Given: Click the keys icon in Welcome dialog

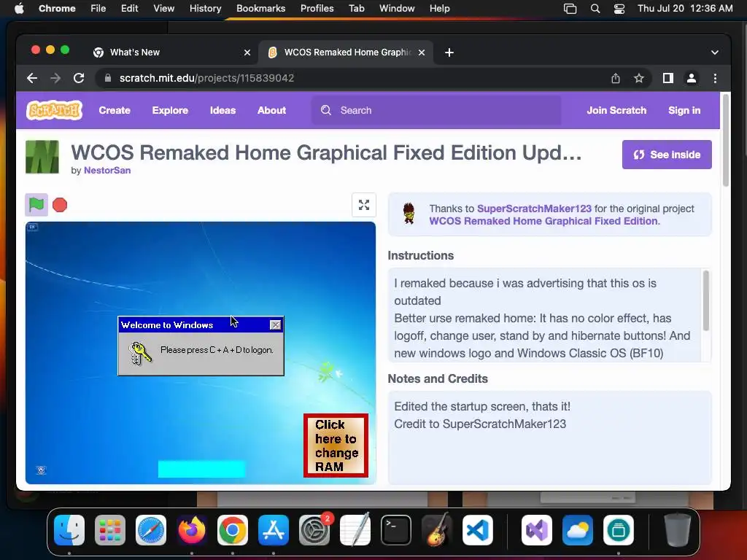Looking at the screenshot, I should (x=140, y=354).
